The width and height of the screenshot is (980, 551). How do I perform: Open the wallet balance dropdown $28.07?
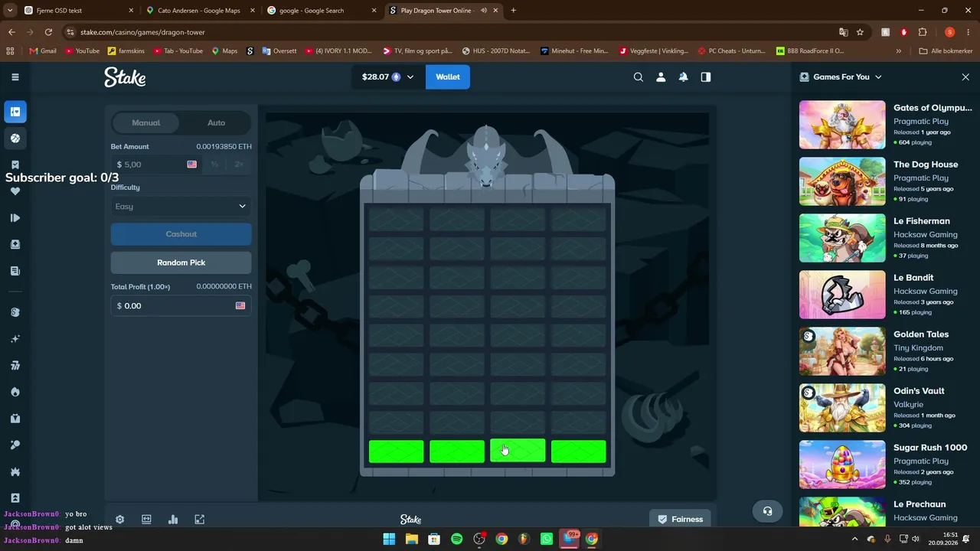click(387, 77)
